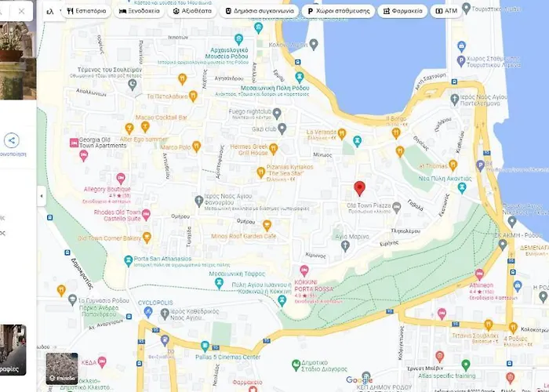
Task: Click the Pallas 5 Cinemas Center marker
Action: click(x=205, y=346)
